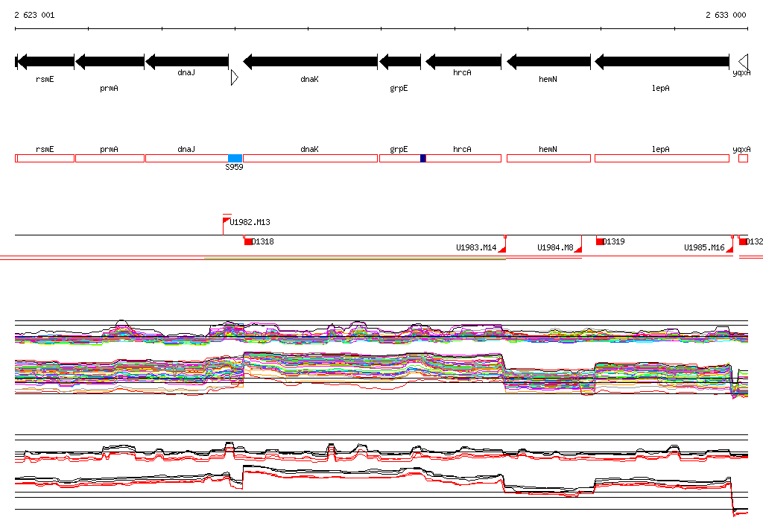
Task: Click the red dnaJ outlined box
Action: [187, 159]
